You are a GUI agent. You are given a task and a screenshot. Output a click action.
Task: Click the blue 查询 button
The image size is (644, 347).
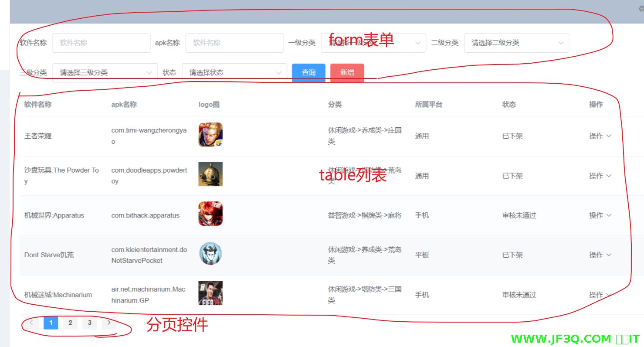point(308,72)
